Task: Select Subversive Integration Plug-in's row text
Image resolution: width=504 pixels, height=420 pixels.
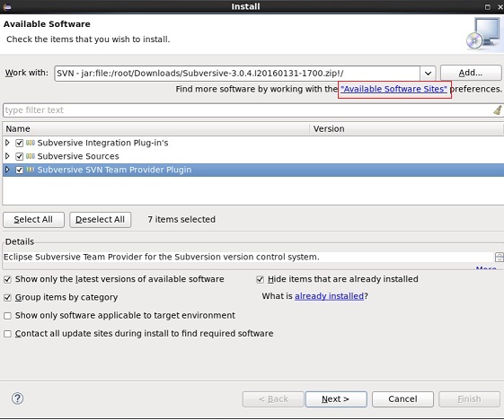Action: [102, 143]
